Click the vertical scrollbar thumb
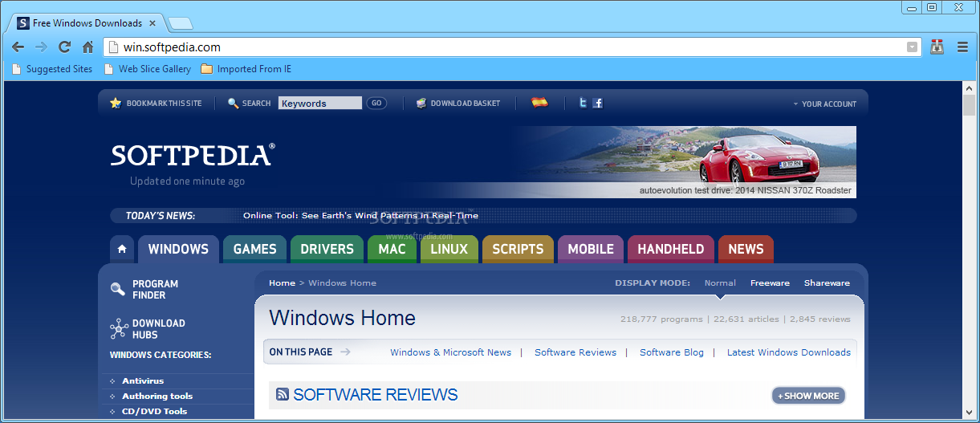The height and width of the screenshot is (423, 980). coord(969,105)
